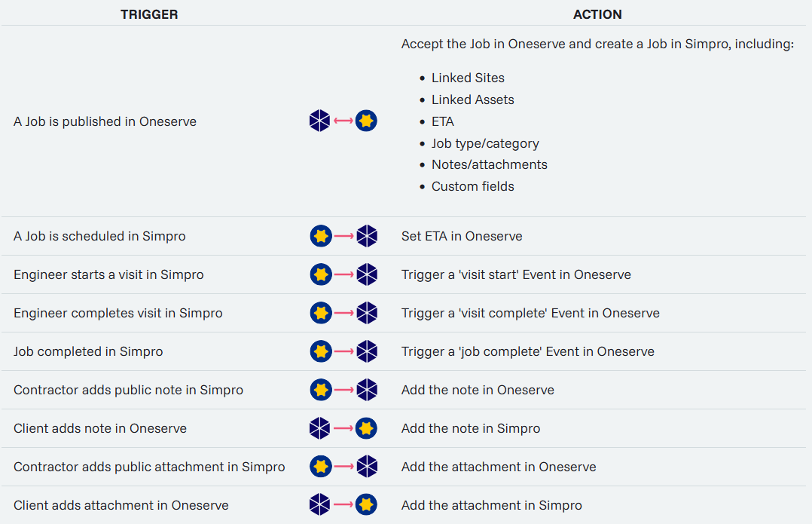Click the two-way arrow in Job published row

click(343, 121)
